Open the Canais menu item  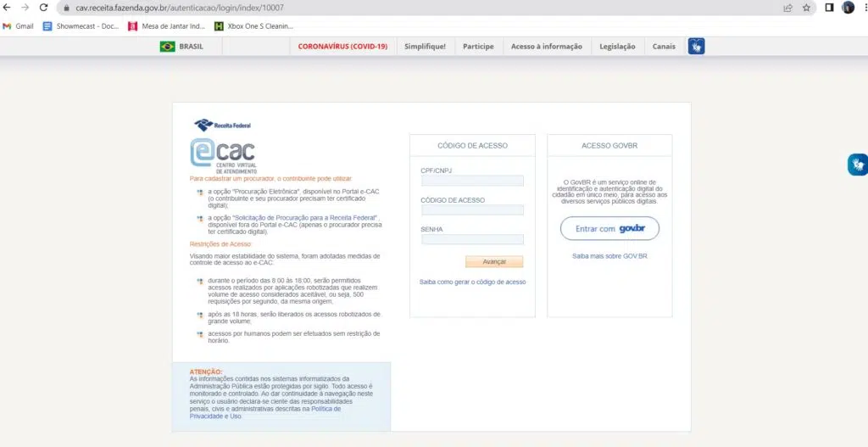[x=664, y=47]
